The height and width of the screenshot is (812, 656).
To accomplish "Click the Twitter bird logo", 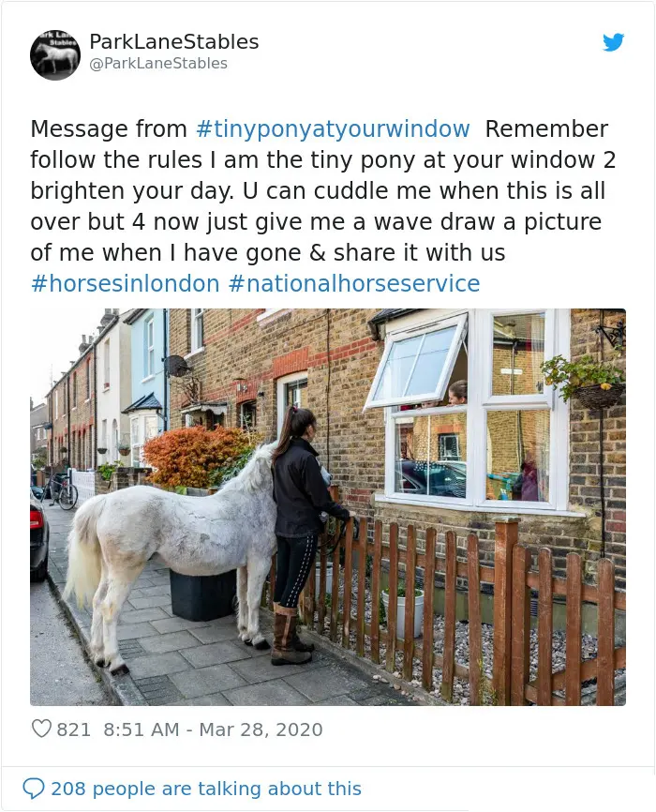I will click(x=614, y=42).
